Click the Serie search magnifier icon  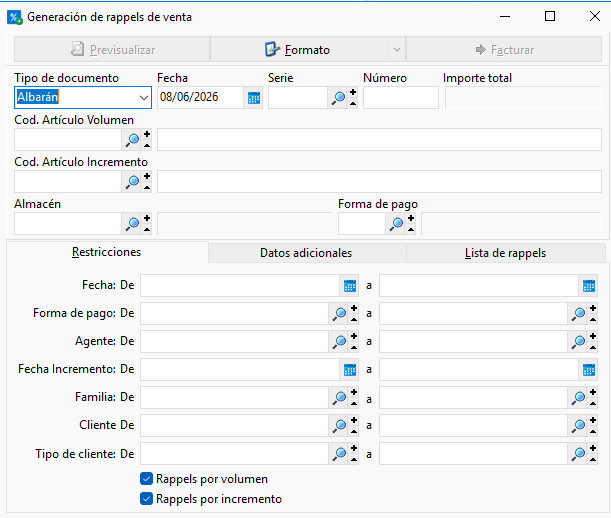point(338,97)
